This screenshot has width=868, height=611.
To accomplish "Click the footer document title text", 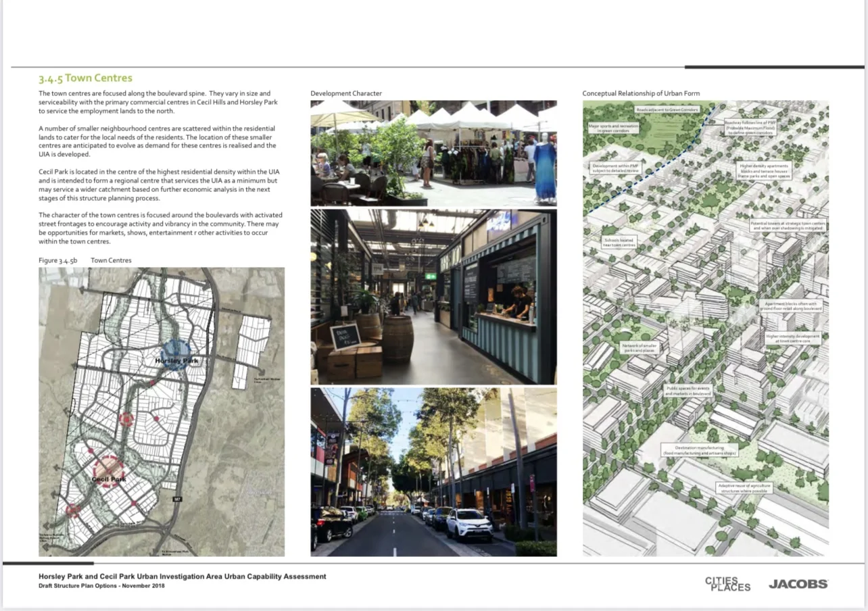I will tap(183, 577).
